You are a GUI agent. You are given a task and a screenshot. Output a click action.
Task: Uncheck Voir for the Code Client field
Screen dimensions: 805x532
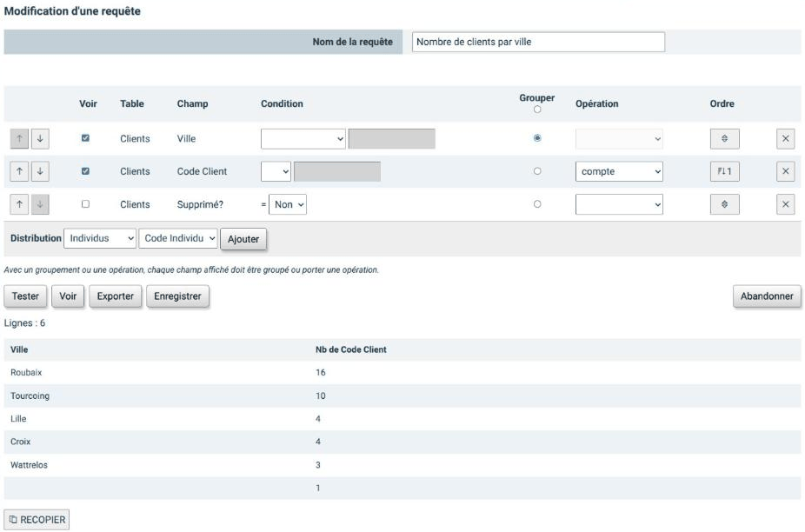pos(85,171)
